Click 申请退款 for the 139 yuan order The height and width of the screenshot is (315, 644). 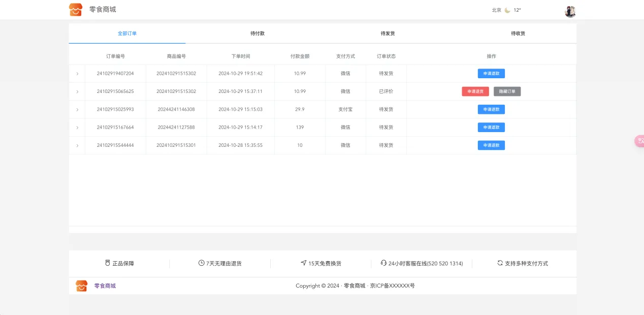[x=491, y=128]
